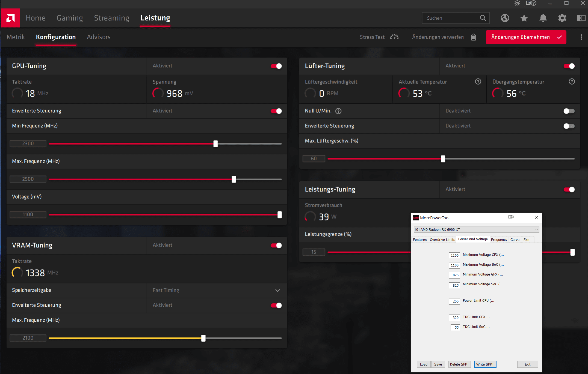
Task: Click the MorePowerTool app logo icon
Action: point(416,218)
